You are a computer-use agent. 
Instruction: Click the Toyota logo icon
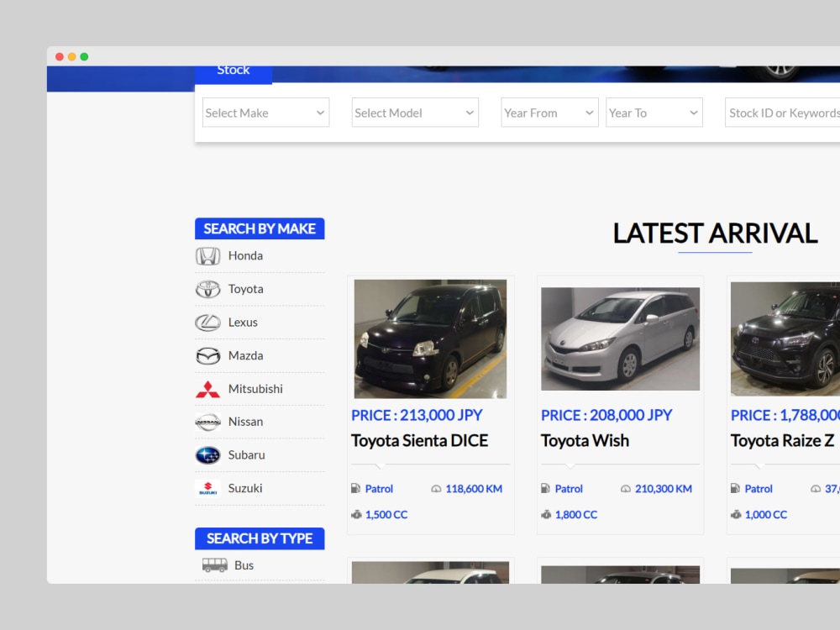point(207,289)
